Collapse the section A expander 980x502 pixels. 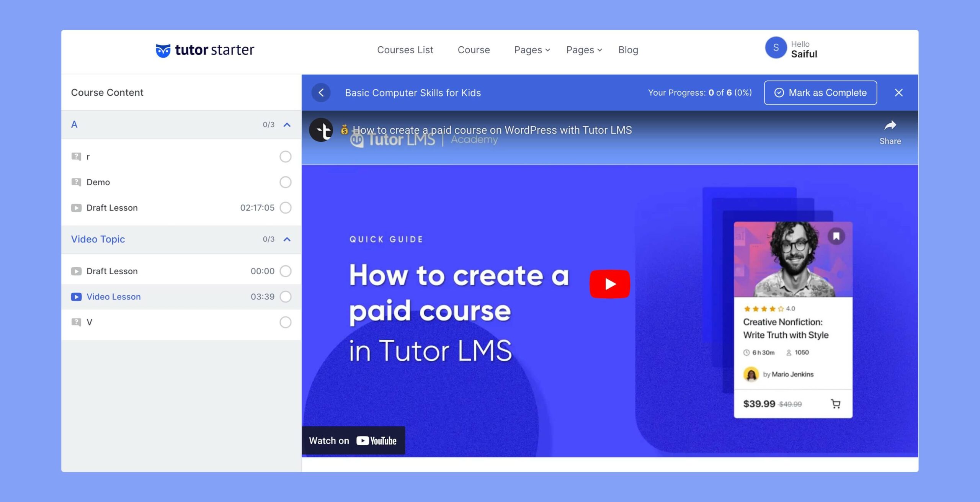click(x=287, y=125)
